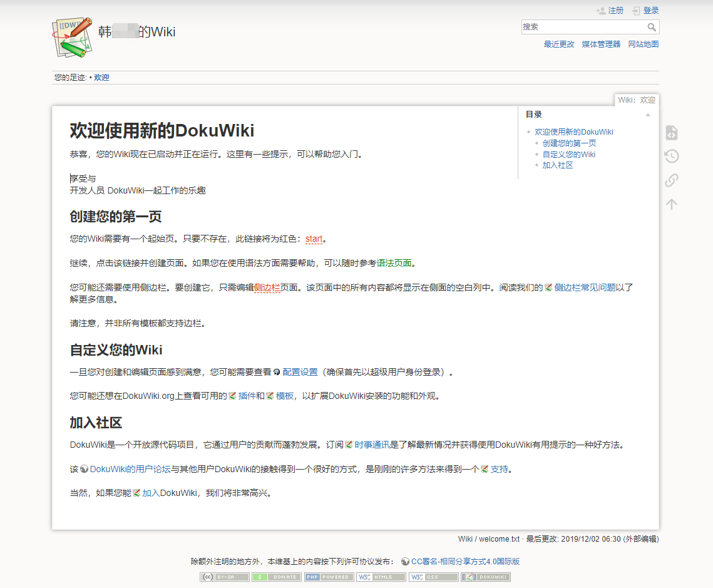Open 最近更改 recent changes
Screen dimensions: 713x588
(559, 44)
